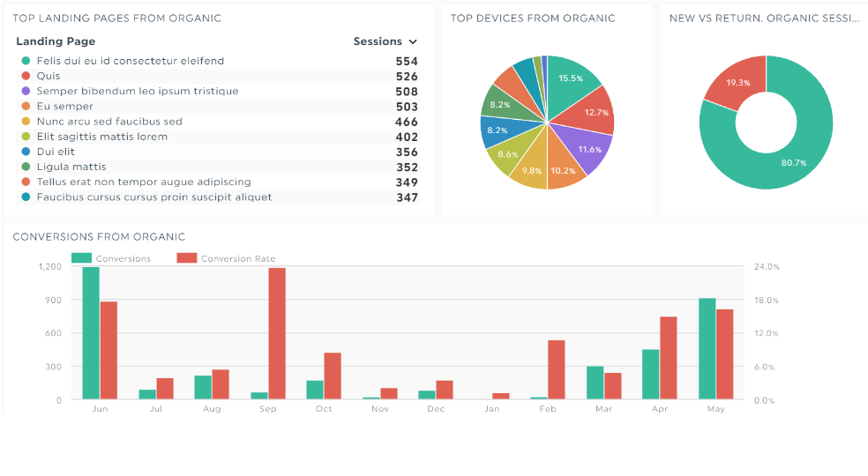Click the Sessions column header label
Image resolution: width=868 pixels, height=476 pixels.
pos(378,41)
